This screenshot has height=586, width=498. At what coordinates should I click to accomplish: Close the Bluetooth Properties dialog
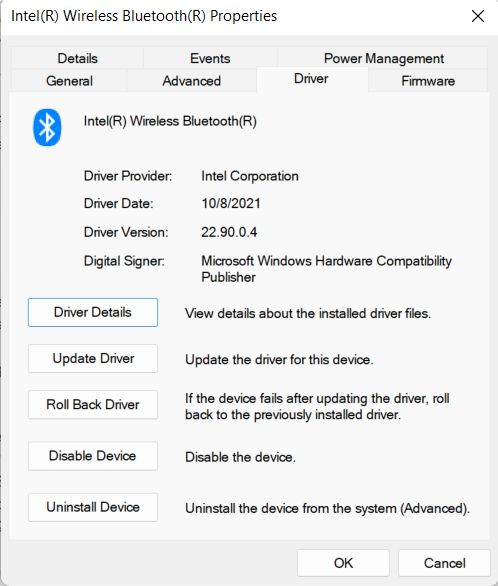pyautogui.click(x=478, y=16)
